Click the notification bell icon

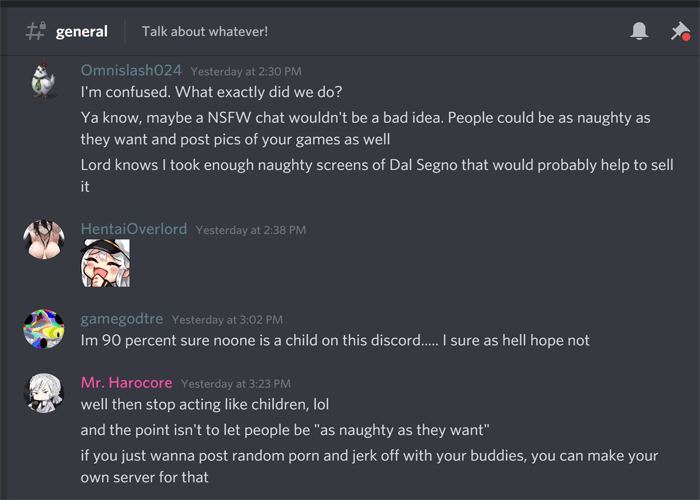point(639,31)
